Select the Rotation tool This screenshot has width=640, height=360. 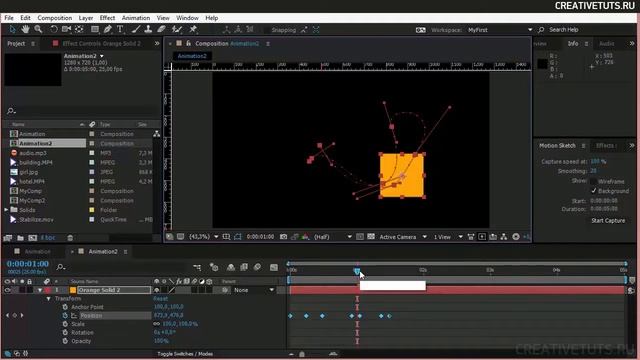(x=53, y=29)
